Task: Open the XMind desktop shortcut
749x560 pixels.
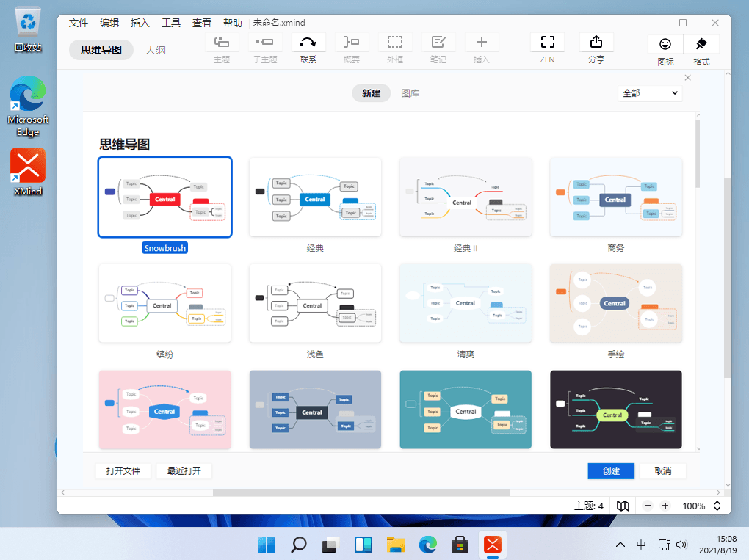Action: 28,172
